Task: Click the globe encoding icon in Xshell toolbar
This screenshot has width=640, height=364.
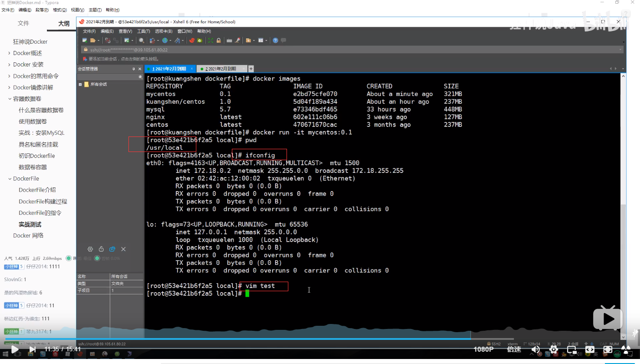Action: (165, 40)
